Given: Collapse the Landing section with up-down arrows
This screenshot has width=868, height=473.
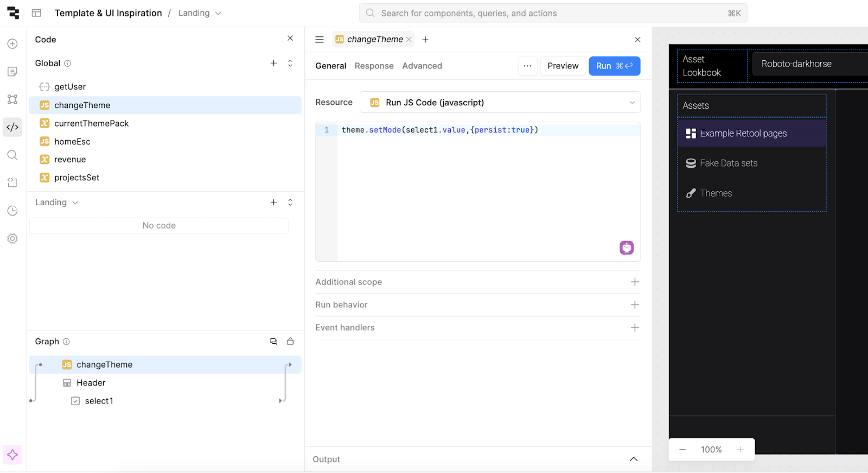Looking at the screenshot, I should (x=290, y=203).
